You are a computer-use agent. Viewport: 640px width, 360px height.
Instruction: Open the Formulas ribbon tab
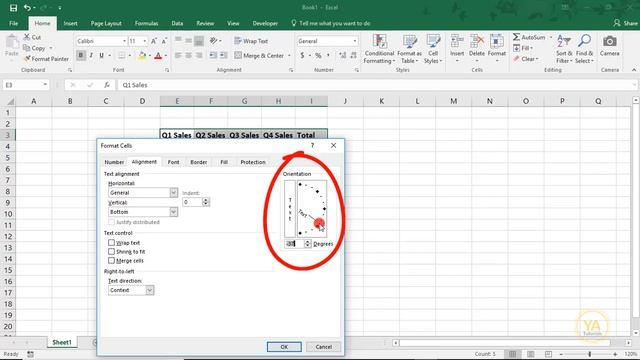pos(147,23)
